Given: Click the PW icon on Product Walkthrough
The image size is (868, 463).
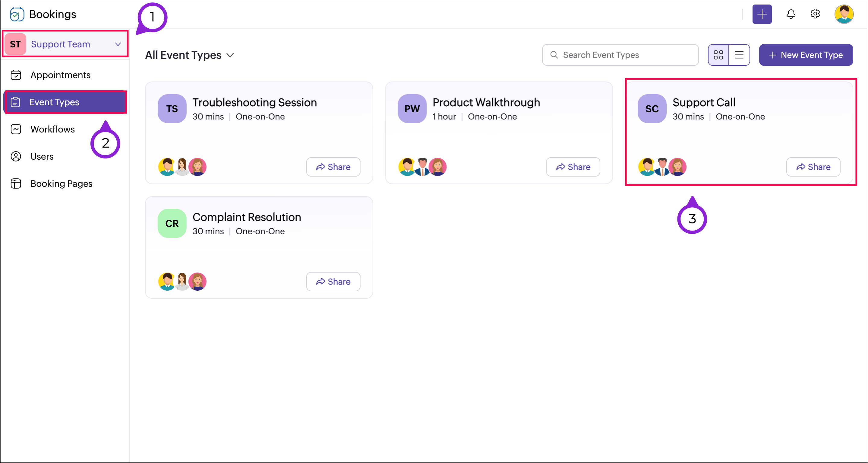Looking at the screenshot, I should point(412,109).
